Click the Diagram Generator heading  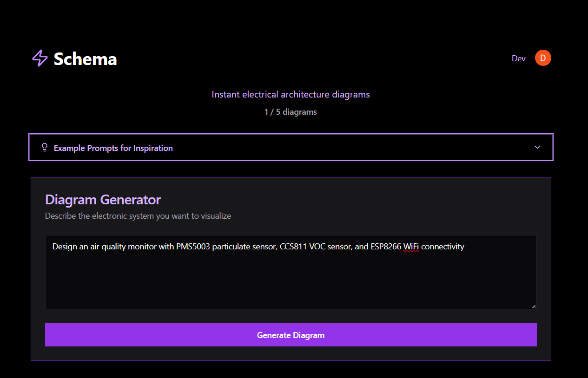(103, 200)
